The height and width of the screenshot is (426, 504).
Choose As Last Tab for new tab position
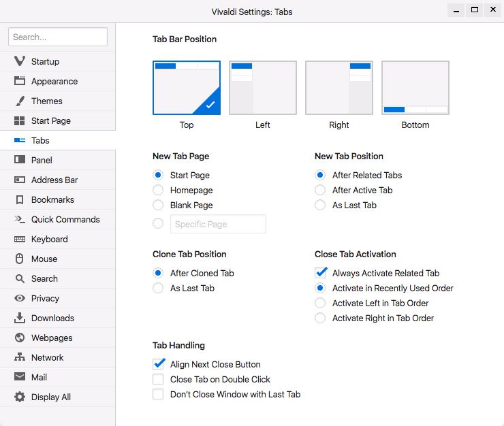click(x=320, y=205)
